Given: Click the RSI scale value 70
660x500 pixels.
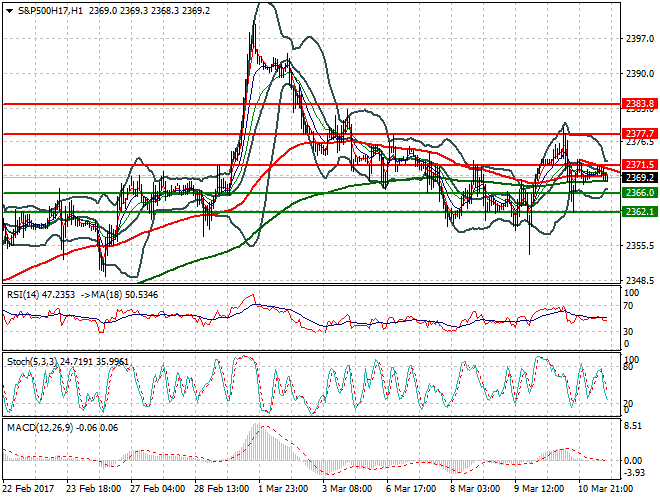Looking at the screenshot, I should pos(629,304).
